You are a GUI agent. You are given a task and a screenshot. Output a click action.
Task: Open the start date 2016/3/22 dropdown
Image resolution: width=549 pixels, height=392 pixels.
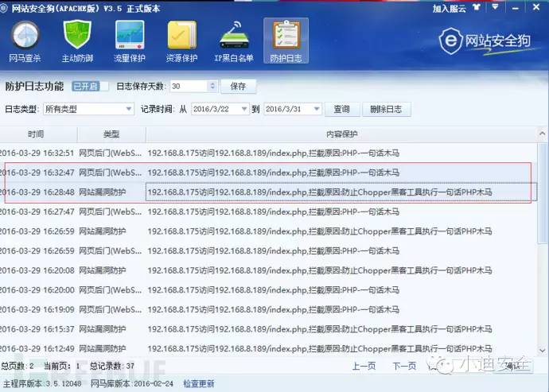220,109
